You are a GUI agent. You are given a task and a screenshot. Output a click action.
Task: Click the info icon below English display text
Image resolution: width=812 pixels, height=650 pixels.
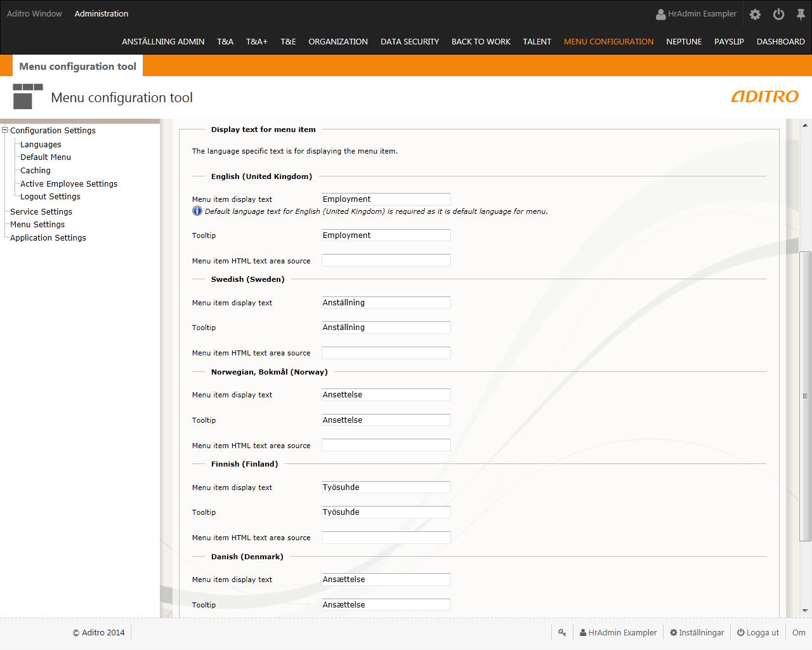pos(197,211)
